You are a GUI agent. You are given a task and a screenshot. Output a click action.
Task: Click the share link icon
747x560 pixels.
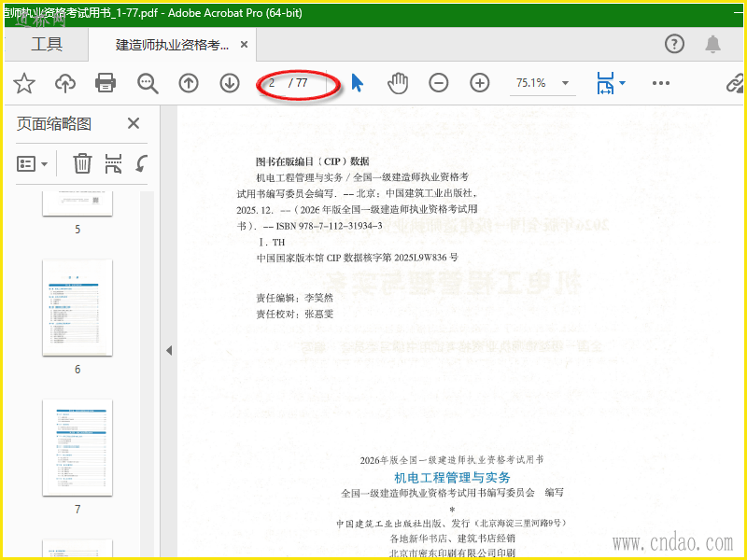click(736, 83)
